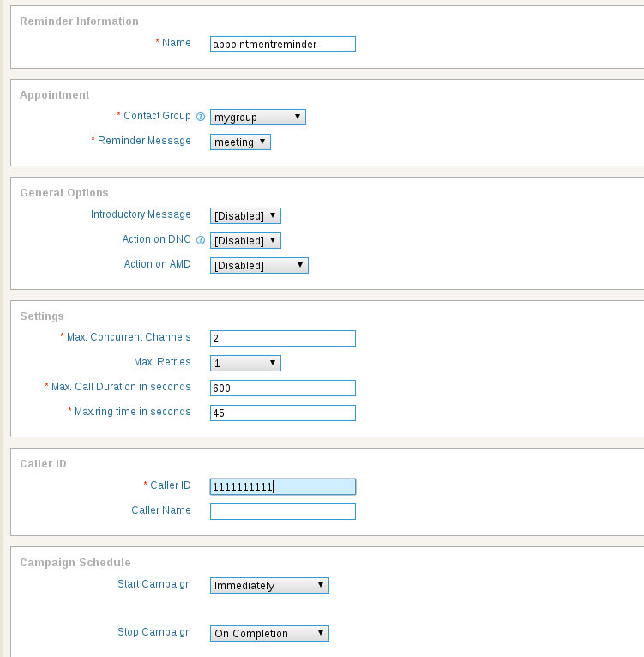Click the Reminder Message label
Screen dimensions: 644x657
144,141
